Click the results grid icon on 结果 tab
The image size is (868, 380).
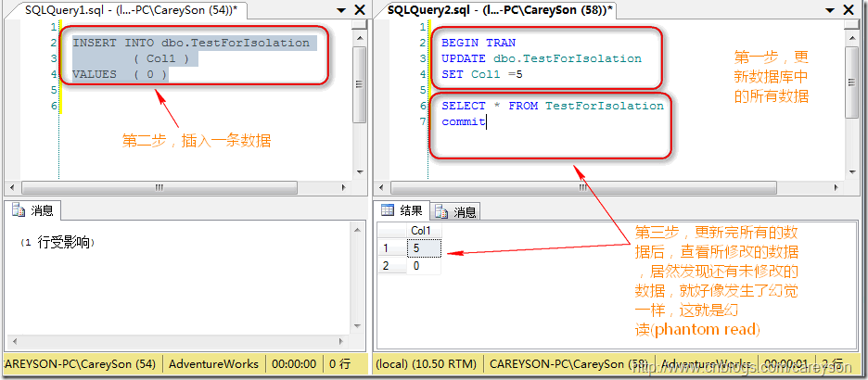389,211
